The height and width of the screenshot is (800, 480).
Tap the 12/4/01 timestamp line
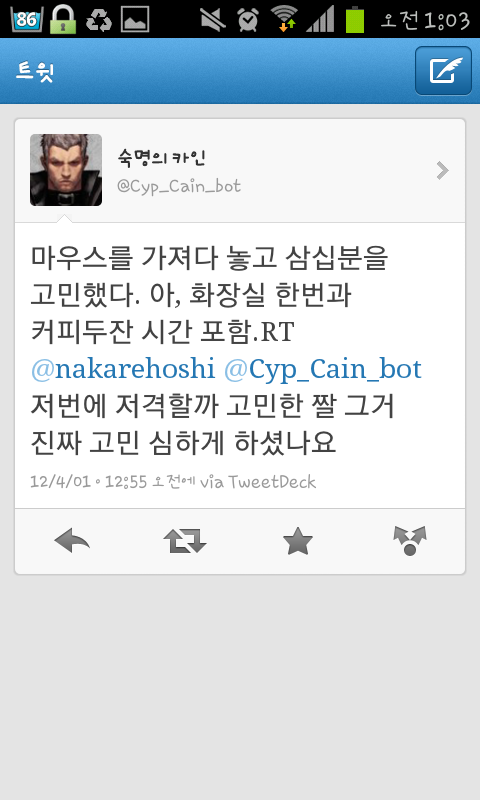(173, 482)
